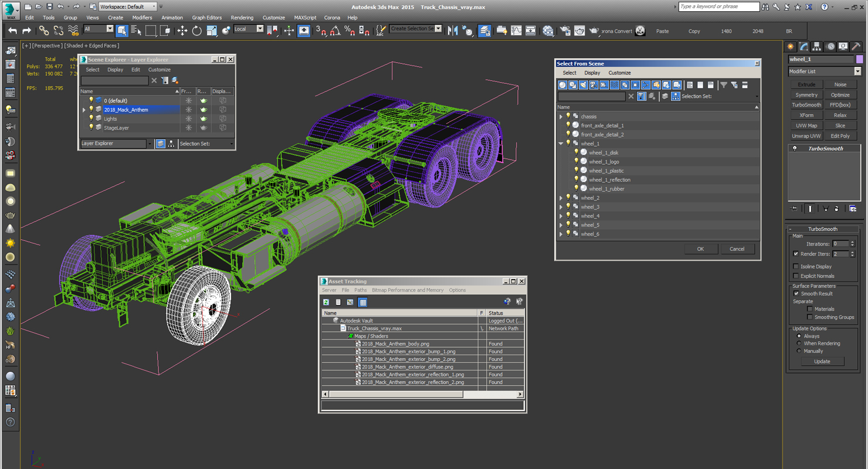Select the Manually update option
This screenshot has width=868, height=469.
[x=799, y=351]
